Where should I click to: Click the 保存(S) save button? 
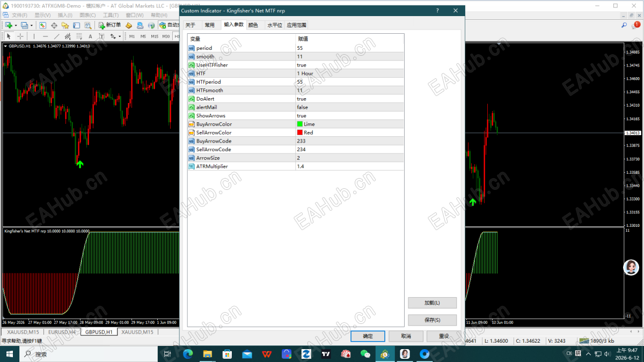pos(432,320)
